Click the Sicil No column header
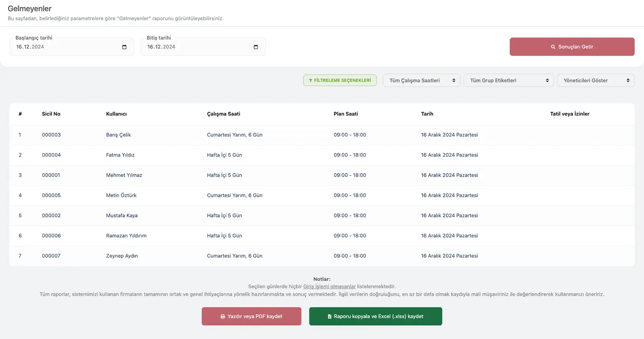This screenshot has width=644, height=339. pos(51,114)
